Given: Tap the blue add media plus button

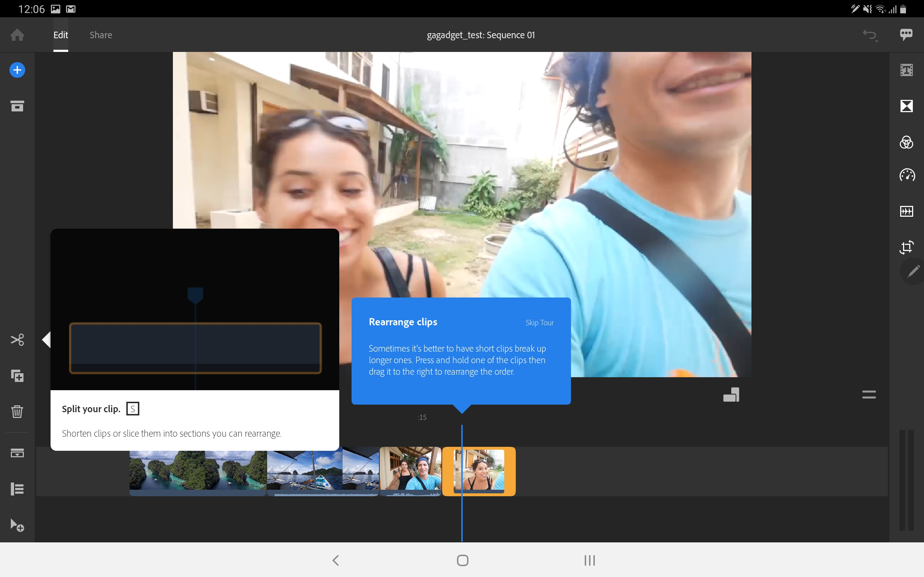Looking at the screenshot, I should pos(17,70).
